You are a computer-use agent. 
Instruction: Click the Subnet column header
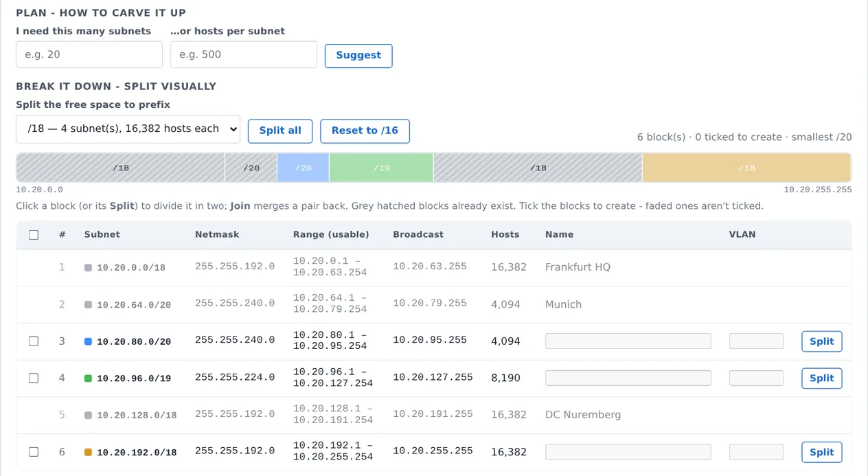[102, 234]
